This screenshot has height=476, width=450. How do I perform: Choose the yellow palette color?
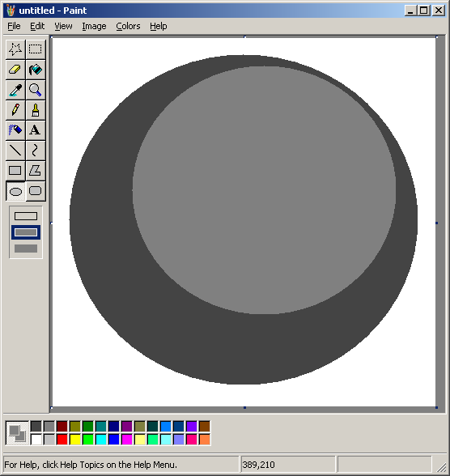(x=75, y=440)
